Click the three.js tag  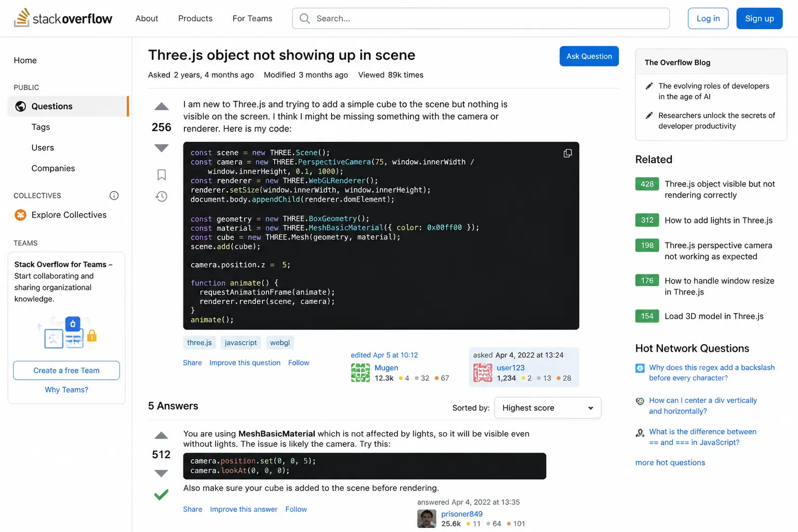pyautogui.click(x=199, y=343)
